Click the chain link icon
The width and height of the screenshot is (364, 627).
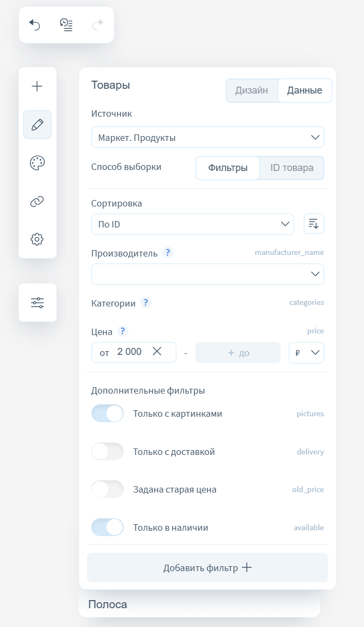37,202
